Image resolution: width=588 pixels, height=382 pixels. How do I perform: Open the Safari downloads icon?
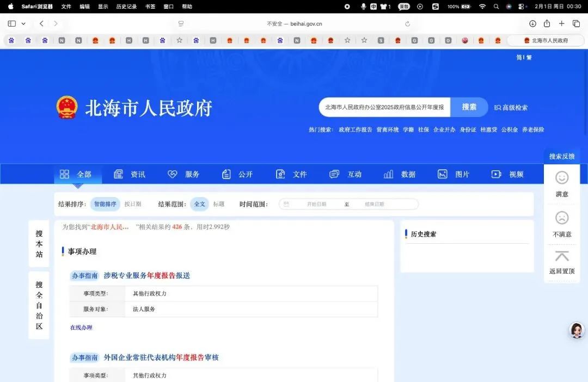(x=532, y=23)
